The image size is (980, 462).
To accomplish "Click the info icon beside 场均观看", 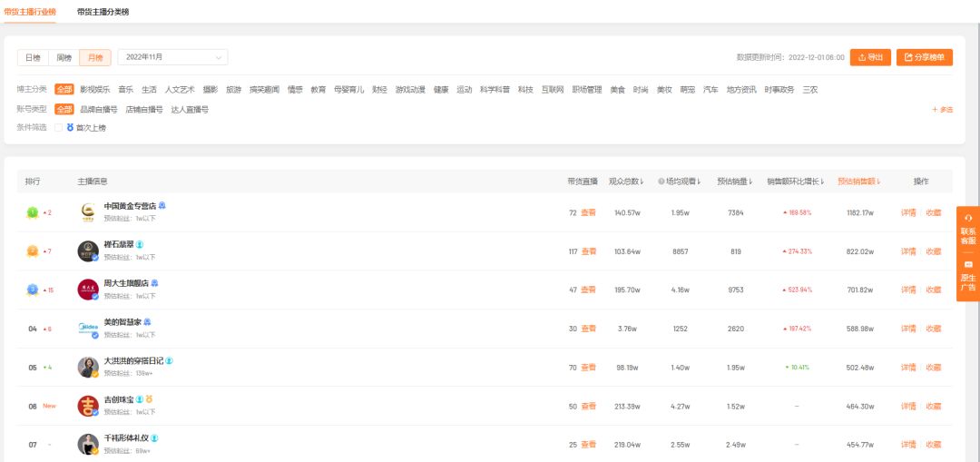I will coord(661,182).
